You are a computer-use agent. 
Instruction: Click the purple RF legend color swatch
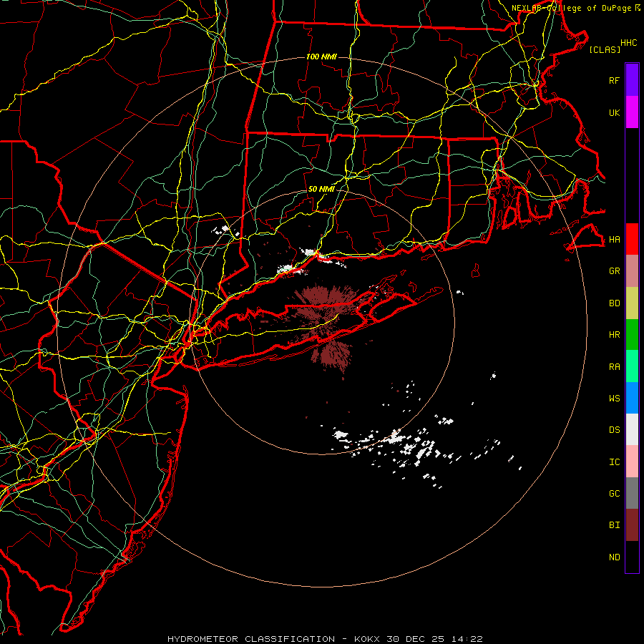point(632,80)
